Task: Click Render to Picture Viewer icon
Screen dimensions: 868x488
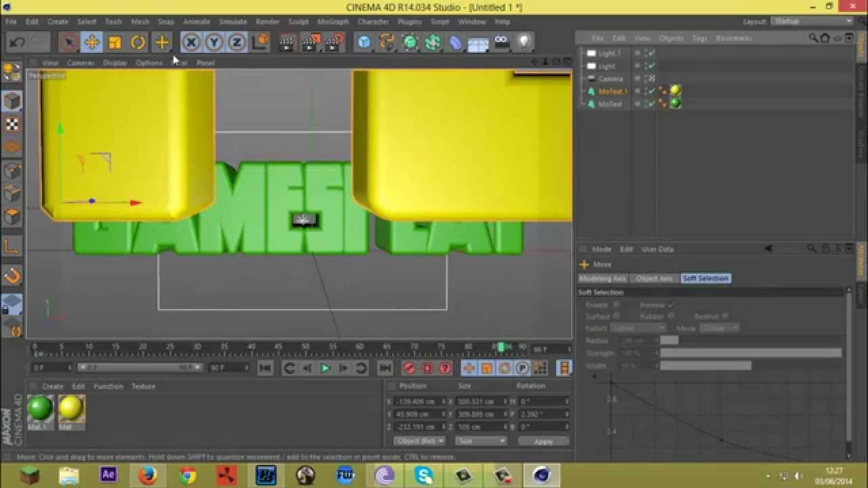Action: tap(311, 43)
